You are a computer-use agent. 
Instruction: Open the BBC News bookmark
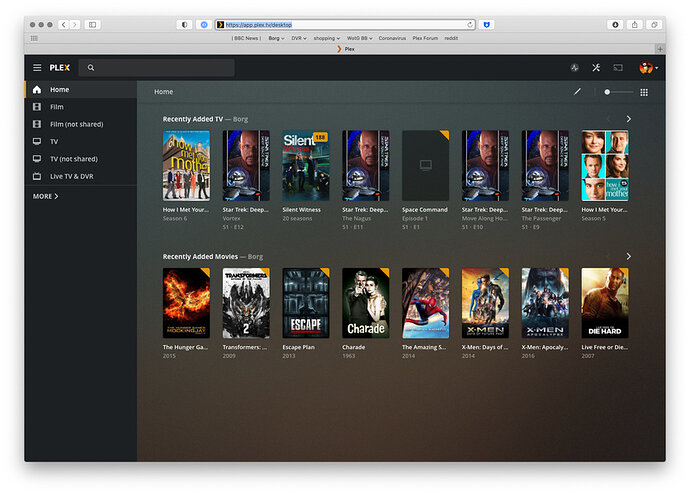tap(246, 38)
